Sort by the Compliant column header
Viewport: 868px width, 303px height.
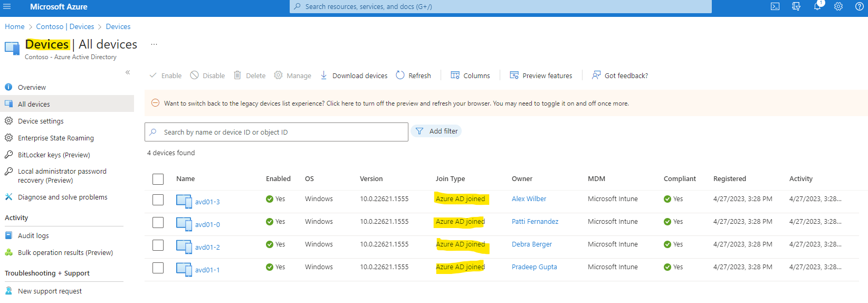coord(680,178)
